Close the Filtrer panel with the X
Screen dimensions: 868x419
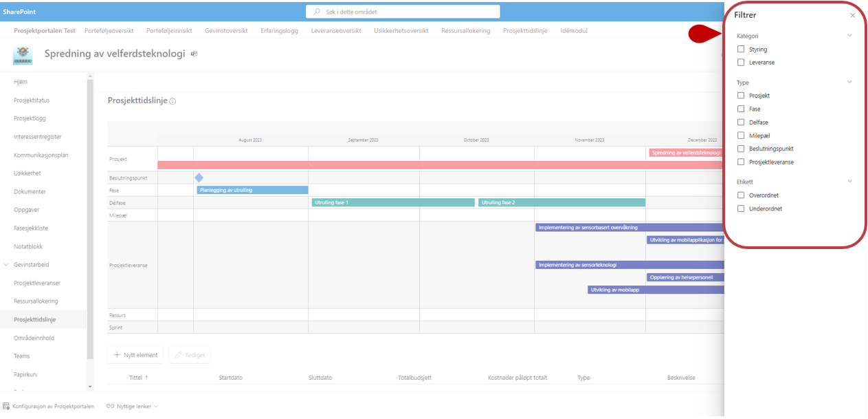click(x=852, y=15)
